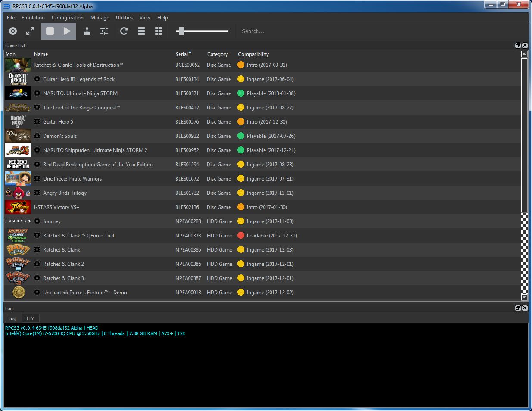
Task: Open the configuration sliders icon
Action: (x=104, y=31)
